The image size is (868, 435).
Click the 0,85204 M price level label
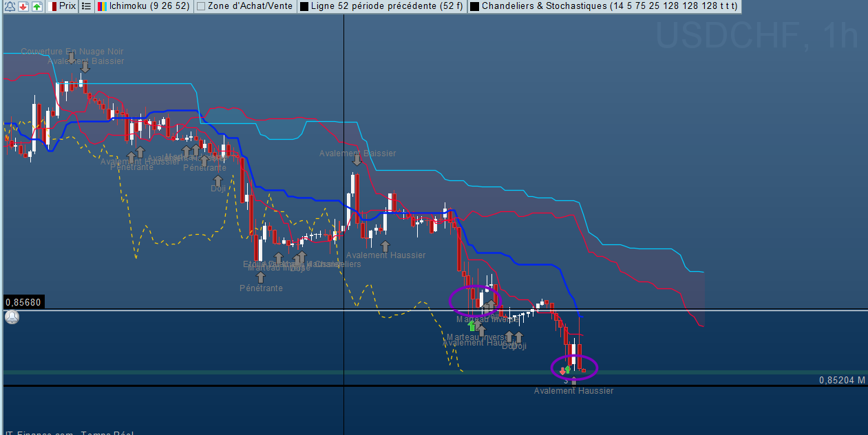tap(841, 380)
